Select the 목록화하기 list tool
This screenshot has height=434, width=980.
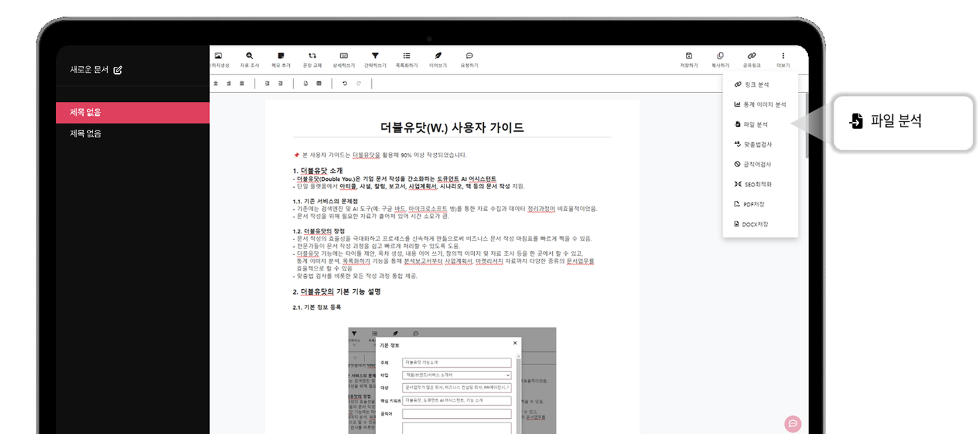(406, 59)
